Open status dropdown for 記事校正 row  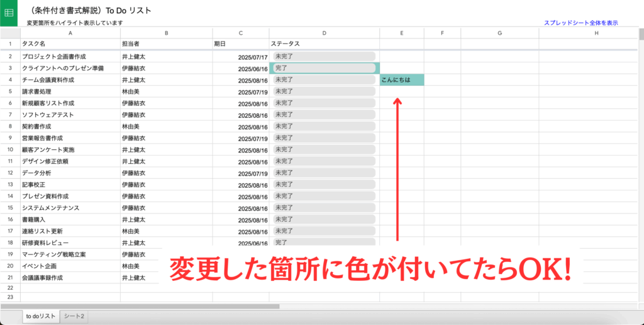tap(325, 185)
